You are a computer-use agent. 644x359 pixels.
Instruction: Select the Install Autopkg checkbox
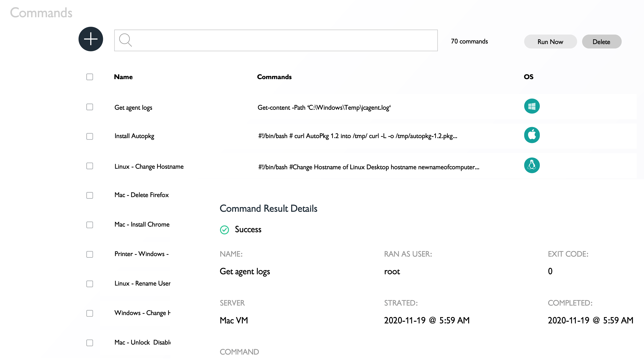(89, 136)
